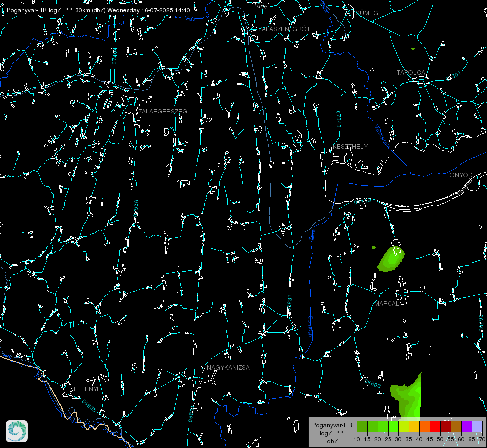Click the Poganyvar-HR legend label
Viewport: 487px width, 448px height.
[332, 425]
